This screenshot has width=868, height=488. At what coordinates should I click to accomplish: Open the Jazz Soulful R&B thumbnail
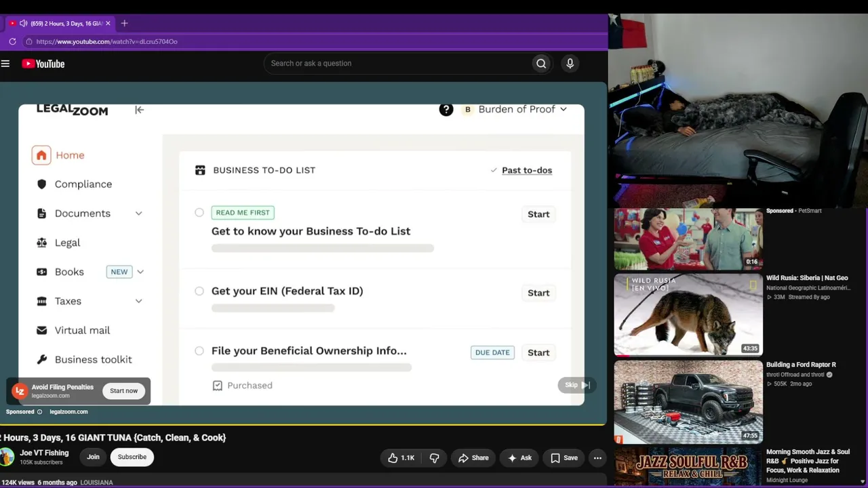click(688, 467)
